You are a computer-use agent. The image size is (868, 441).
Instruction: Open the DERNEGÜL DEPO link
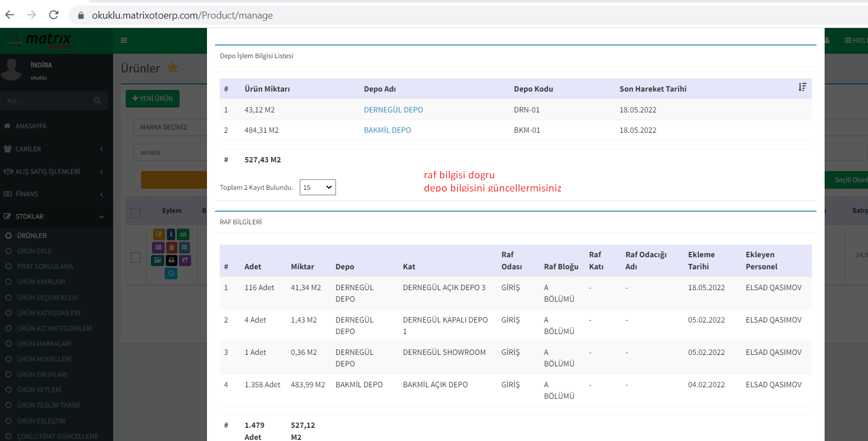pyautogui.click(x=393, y=110)
